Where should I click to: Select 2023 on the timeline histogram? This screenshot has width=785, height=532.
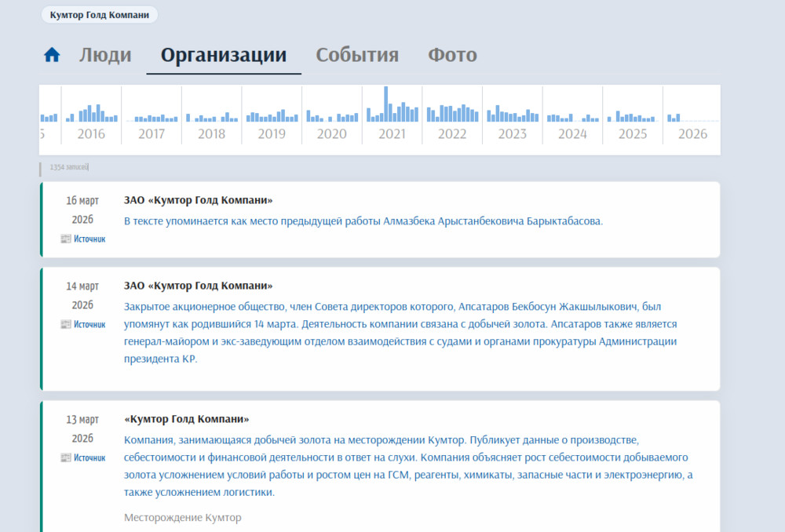tap(512, 134)
